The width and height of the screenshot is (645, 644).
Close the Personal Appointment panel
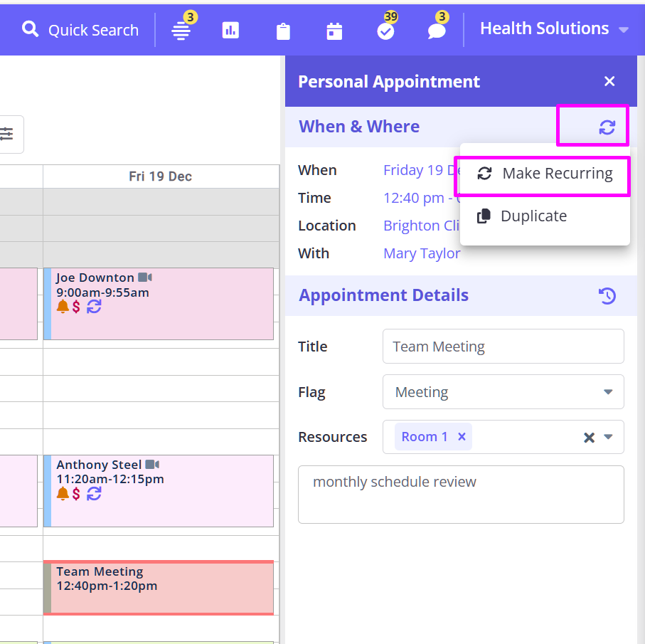coord(609,81)
